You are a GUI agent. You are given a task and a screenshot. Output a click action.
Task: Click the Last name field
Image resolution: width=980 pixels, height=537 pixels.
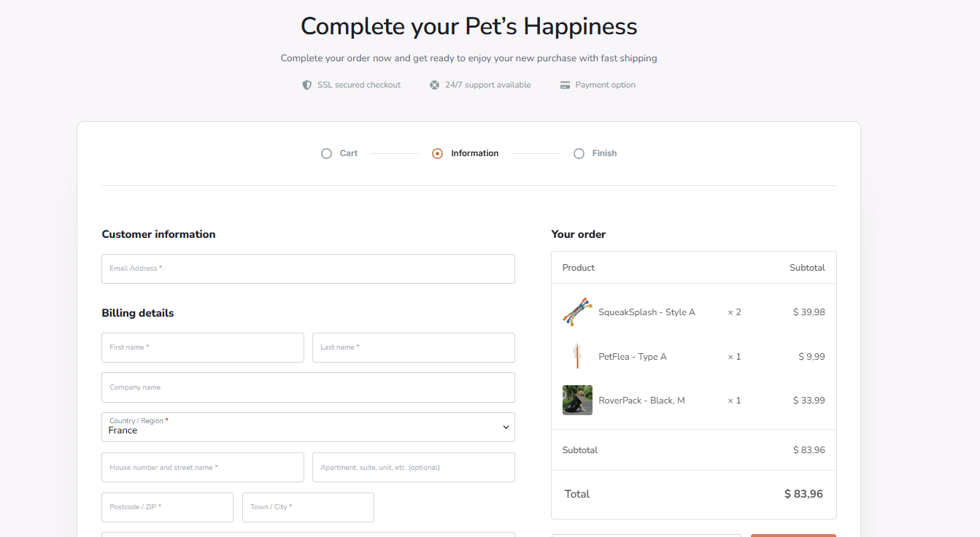click(x=413, y=347)
